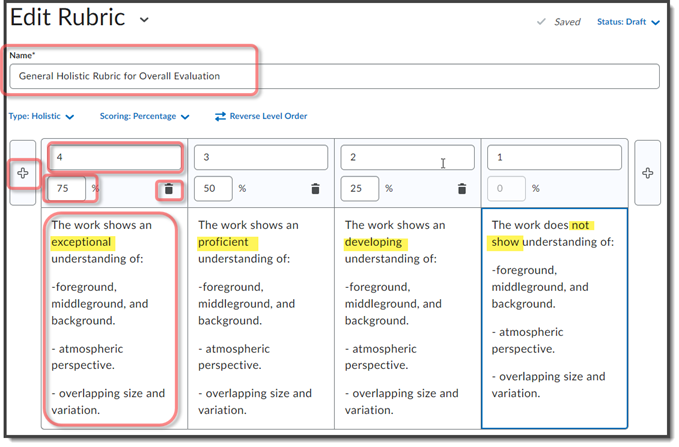The width and height of the screenshot is (679, 447).
Task: Select the level name field containing 2
Action: [x=407, y=157]
